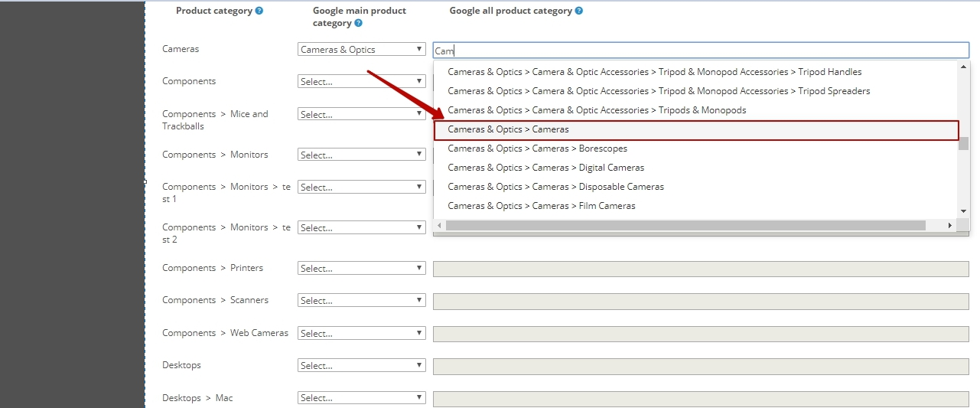Viewport: 980px width, 408px height.
Task: Click Desktops > Mac all-category field
Action: 700,398
